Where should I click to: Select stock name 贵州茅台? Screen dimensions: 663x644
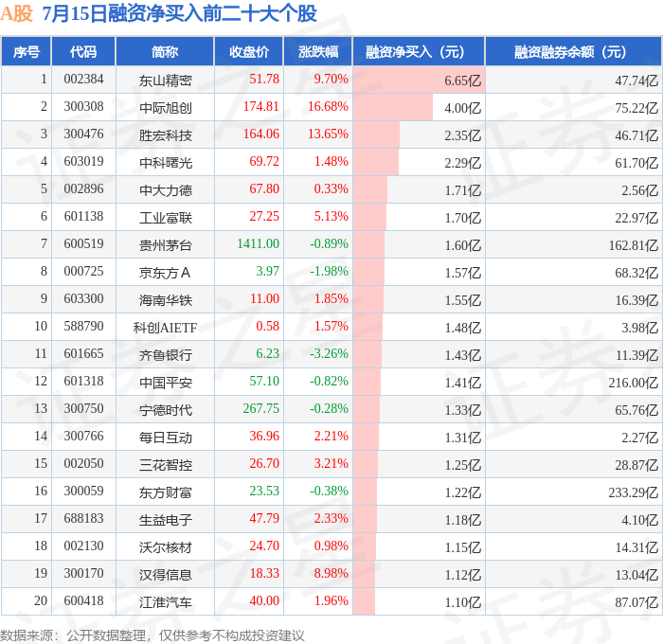pyautogui.click(x=166, y=245)
